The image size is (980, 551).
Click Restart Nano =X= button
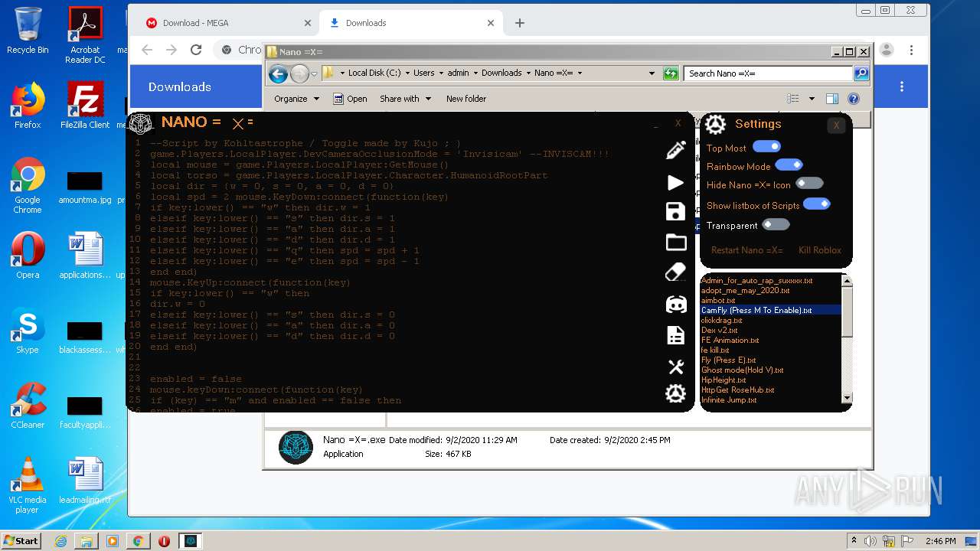[x=746, y=250]
